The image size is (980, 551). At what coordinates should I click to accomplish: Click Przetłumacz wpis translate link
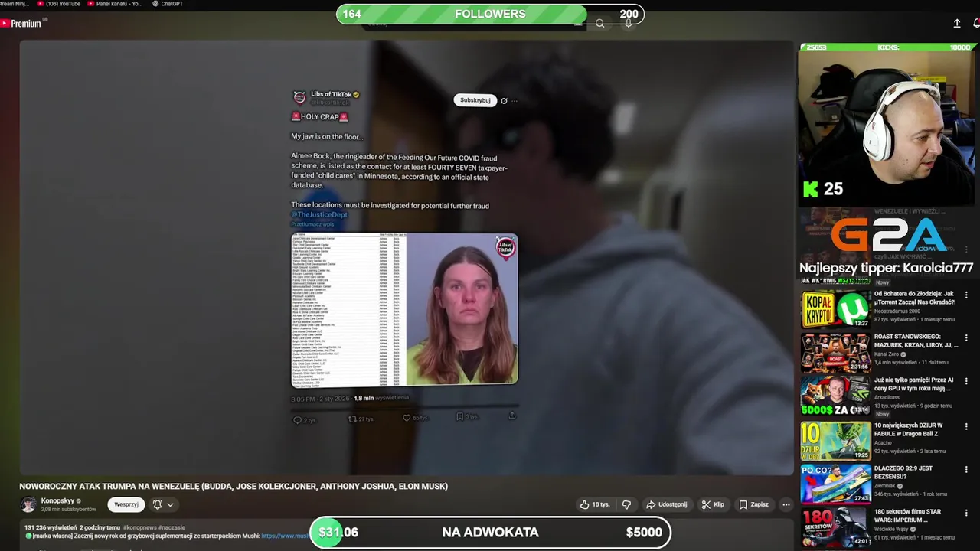point(312,224)
